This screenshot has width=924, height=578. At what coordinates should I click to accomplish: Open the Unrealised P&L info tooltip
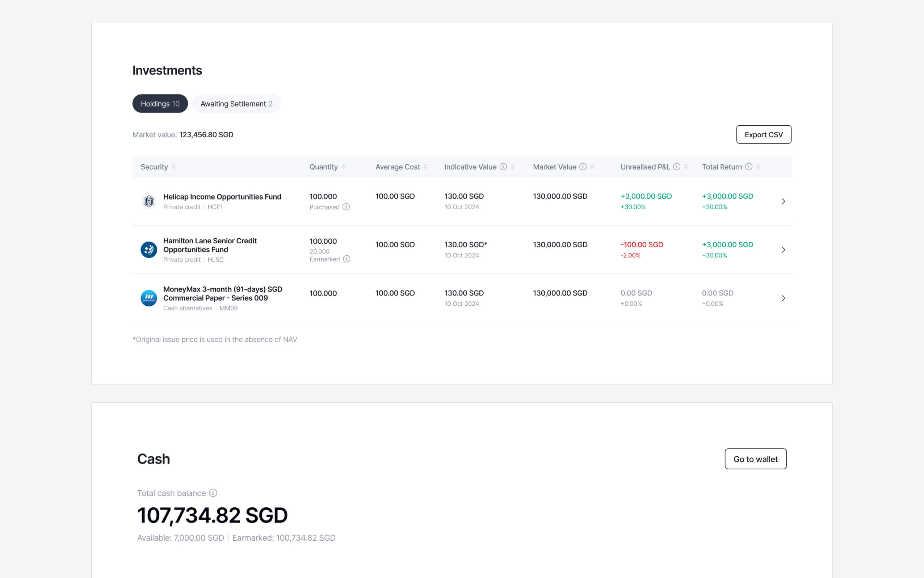676,166
